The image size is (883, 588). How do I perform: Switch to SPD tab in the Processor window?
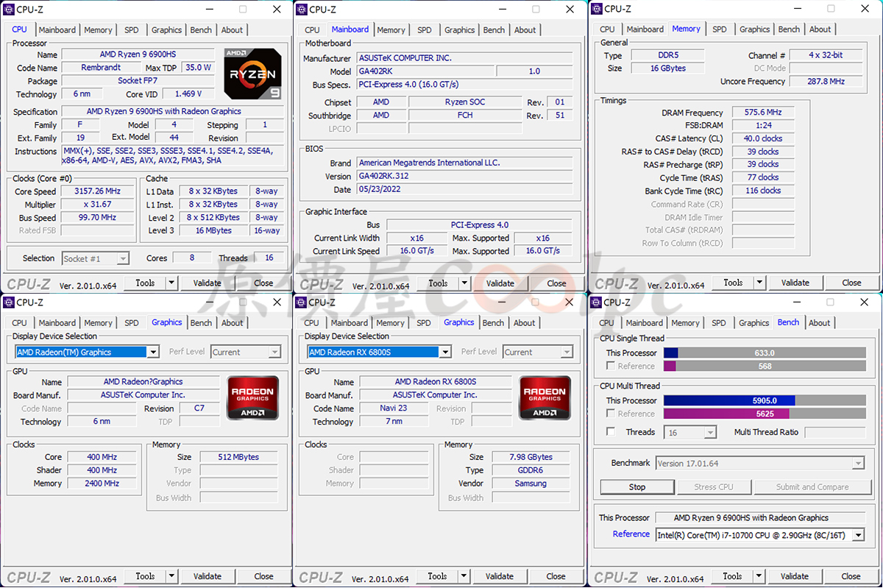pyautogui.click(x=131, y=30)
